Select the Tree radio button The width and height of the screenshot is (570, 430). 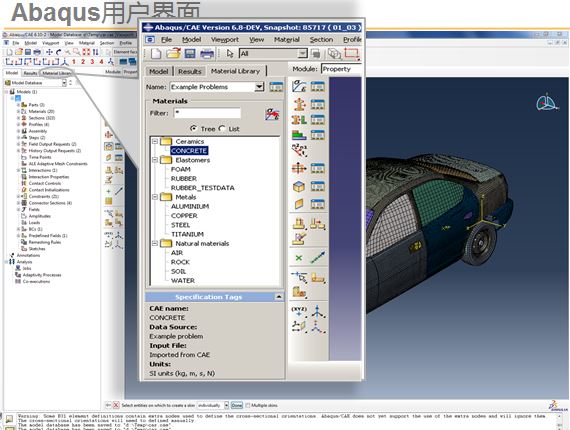click(x=193, y=128)
